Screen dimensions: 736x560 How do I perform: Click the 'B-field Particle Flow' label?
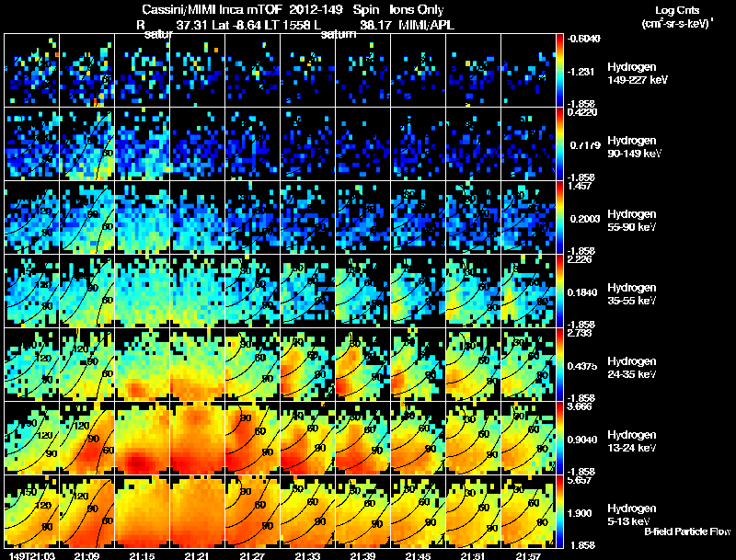(x=687, y=531)
